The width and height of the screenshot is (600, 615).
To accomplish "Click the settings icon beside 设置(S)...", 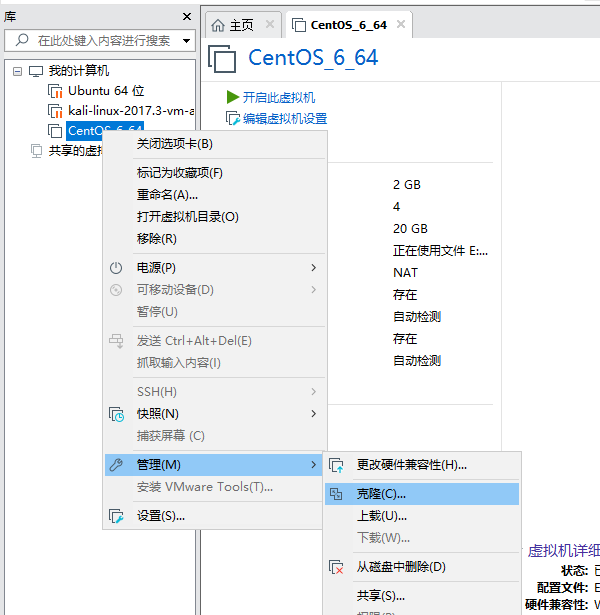I will pos(116,516).
